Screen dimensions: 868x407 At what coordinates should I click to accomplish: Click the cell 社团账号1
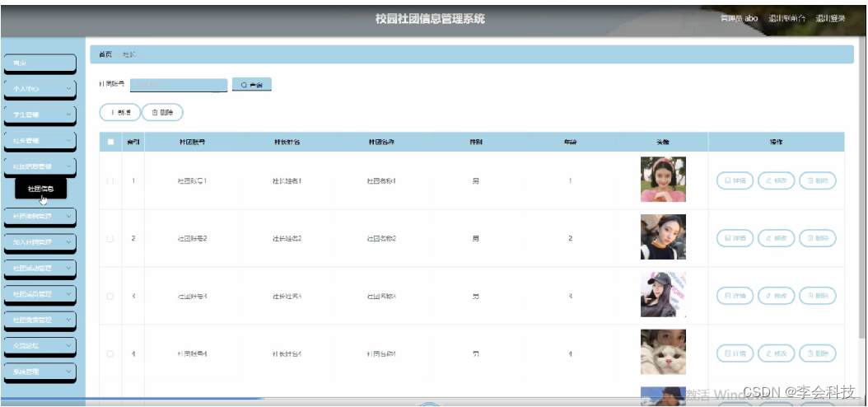(192, 181)
